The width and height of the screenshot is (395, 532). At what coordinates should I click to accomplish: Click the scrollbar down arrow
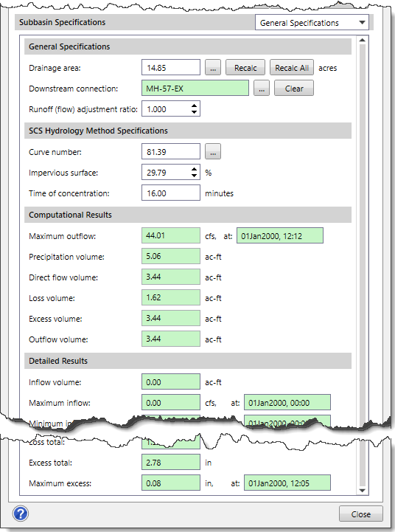[362, 491]
